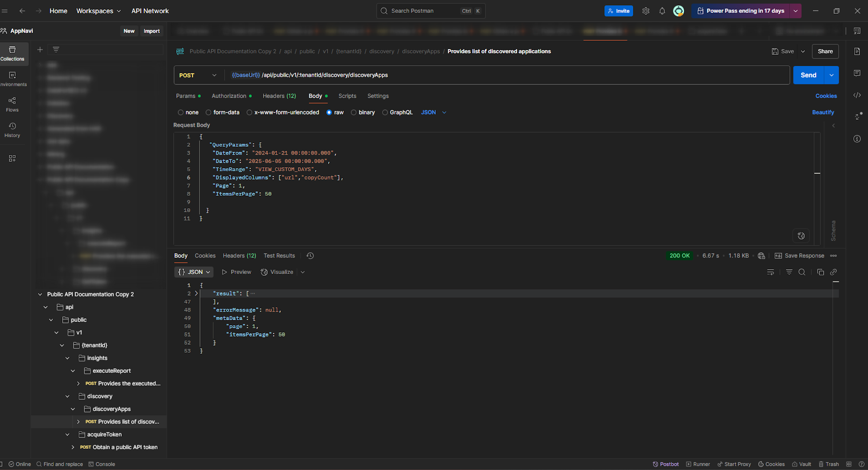868x470 pixels.
Task: Open Postman settings gear icon
Action: [646, 11]
